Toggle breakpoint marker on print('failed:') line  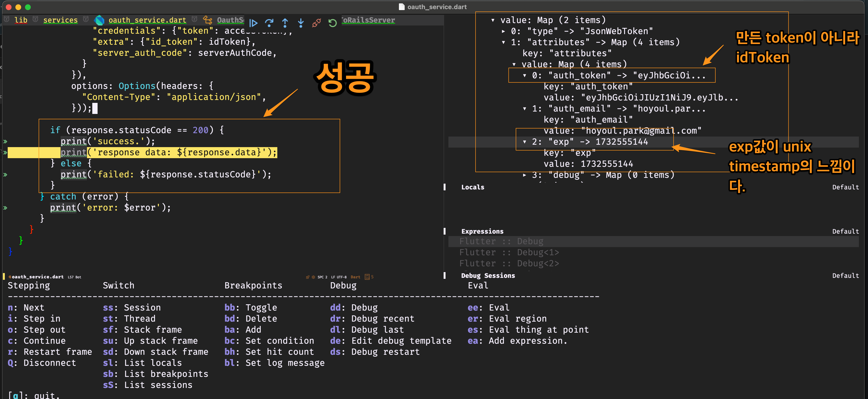click(x=5, y=175)
